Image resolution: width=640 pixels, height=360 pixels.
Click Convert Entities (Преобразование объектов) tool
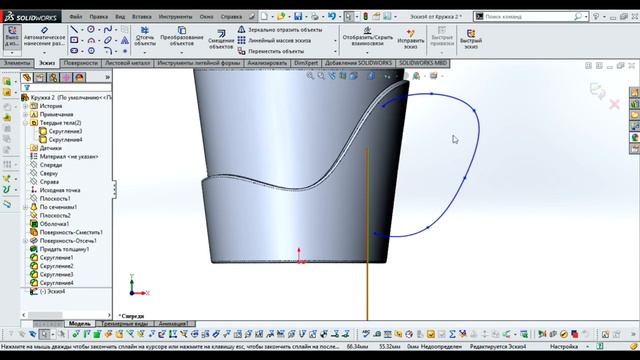pos(182,36)
